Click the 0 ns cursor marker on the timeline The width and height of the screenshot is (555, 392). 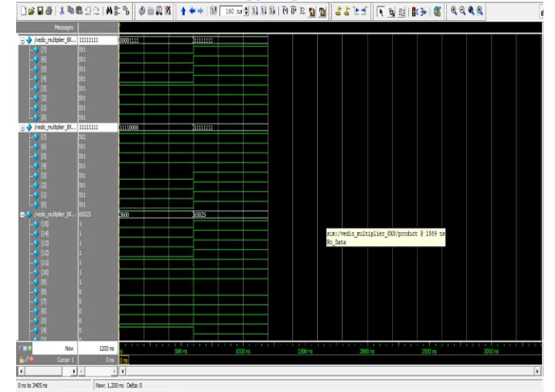[124, 361]
